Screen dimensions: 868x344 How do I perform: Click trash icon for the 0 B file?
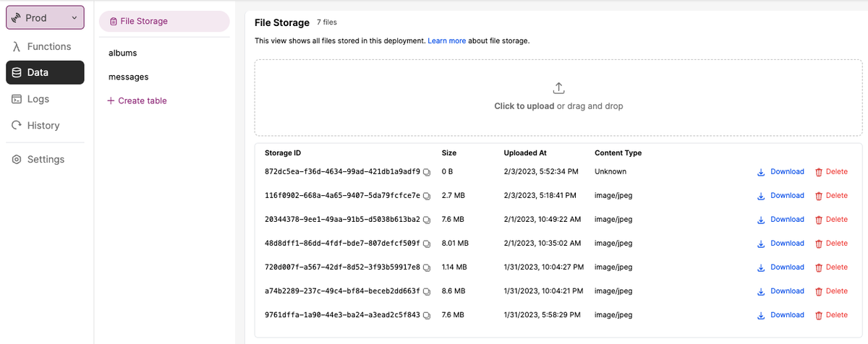819,172
